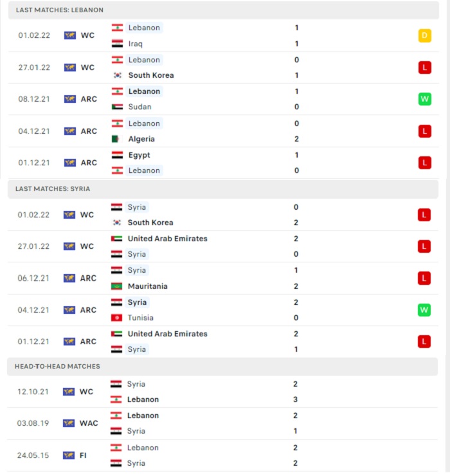This screenshot has width=450, height=476.
Task: Select the Last Matches: Syria header
Action: tap(222, 189)
